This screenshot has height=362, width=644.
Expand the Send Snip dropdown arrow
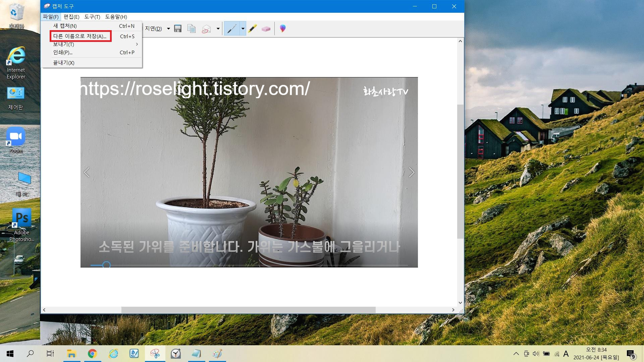(218, 28)
